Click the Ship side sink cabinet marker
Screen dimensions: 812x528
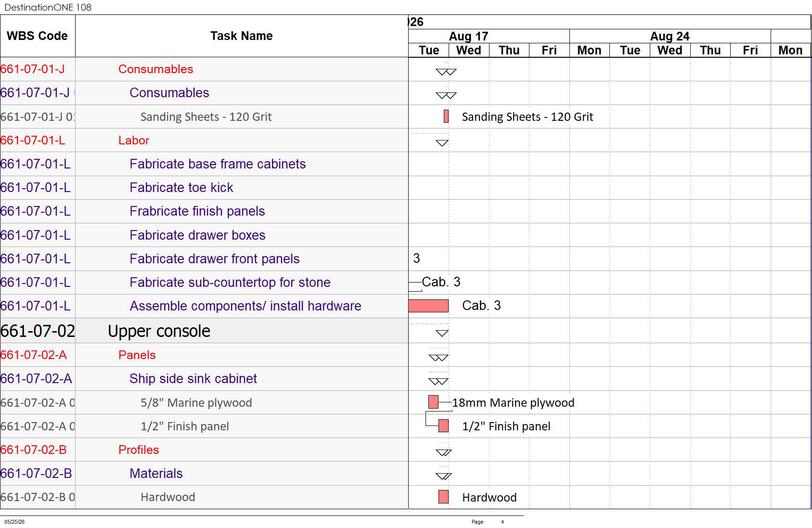click(x=438, y=381)
